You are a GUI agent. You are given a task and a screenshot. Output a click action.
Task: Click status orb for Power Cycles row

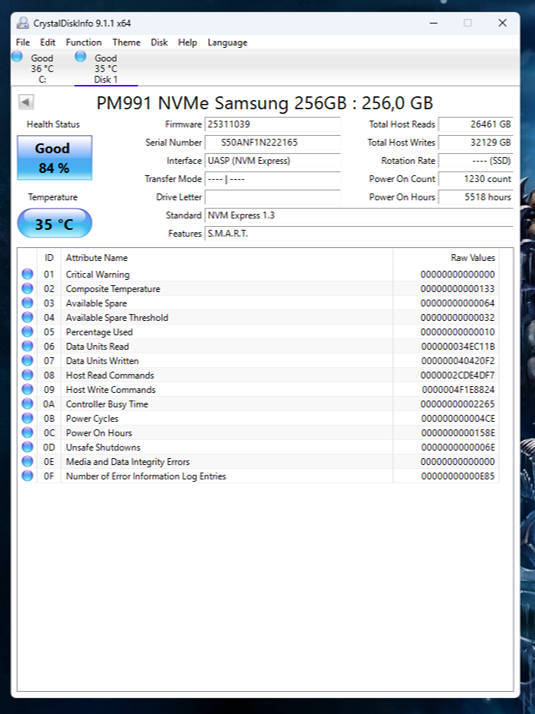pyautogui.click(x=27, y=418)
